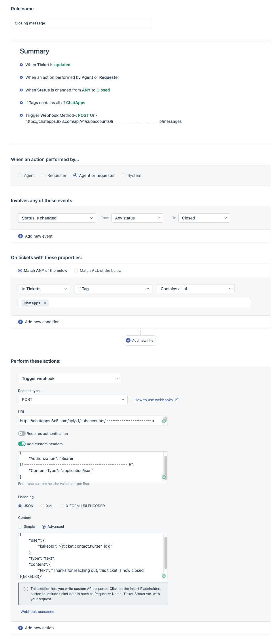The height and width of the screenshot is (644, 280).
Task: Enable the Requires authentication toggle
Action: [x=22, y=433]
